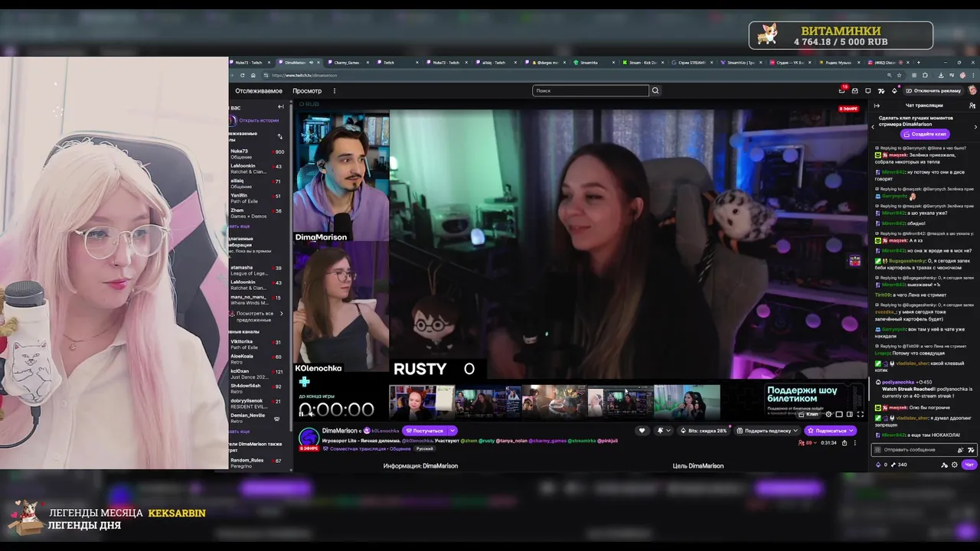Image resolution: width=980 pixels, height=551 pixels.
Task: Click the Отправить сообщение chat input
Action: pyautogui.click(x=924, y=449)
